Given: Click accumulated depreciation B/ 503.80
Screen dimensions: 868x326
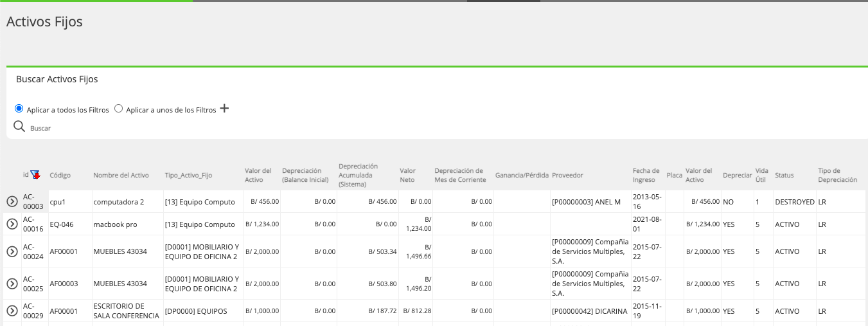Looking at the screenshot, I should [x=382, y=284].
